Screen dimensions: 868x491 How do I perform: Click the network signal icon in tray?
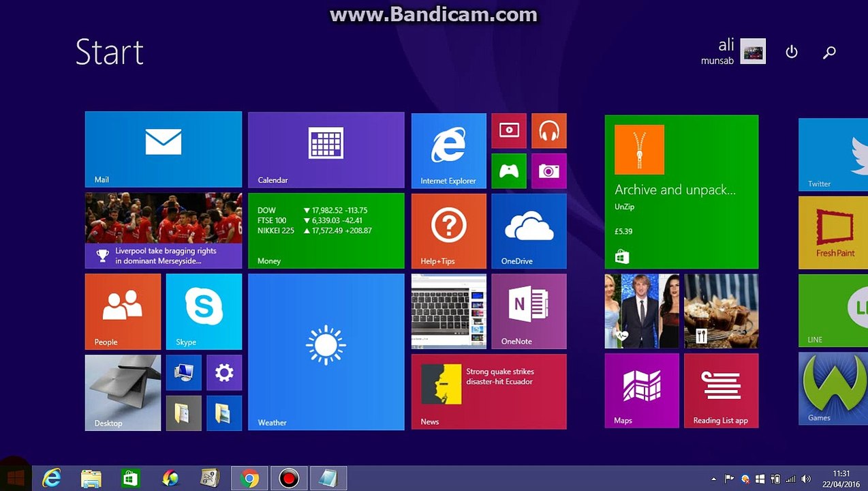pyautogui.click(x=791, y=479)
